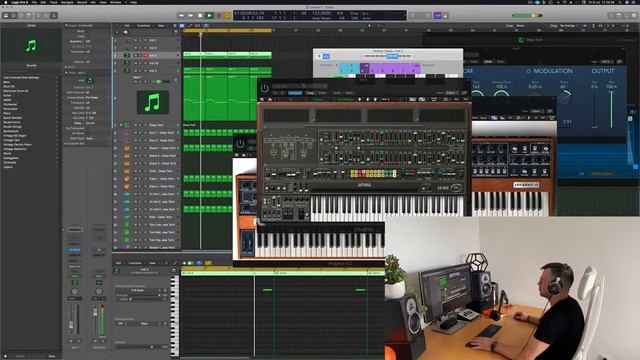Click the Rewind transport button
Image resolution: width=640 pixels, height=360 pixels.
pyautogui.click(x=182, y=16)
